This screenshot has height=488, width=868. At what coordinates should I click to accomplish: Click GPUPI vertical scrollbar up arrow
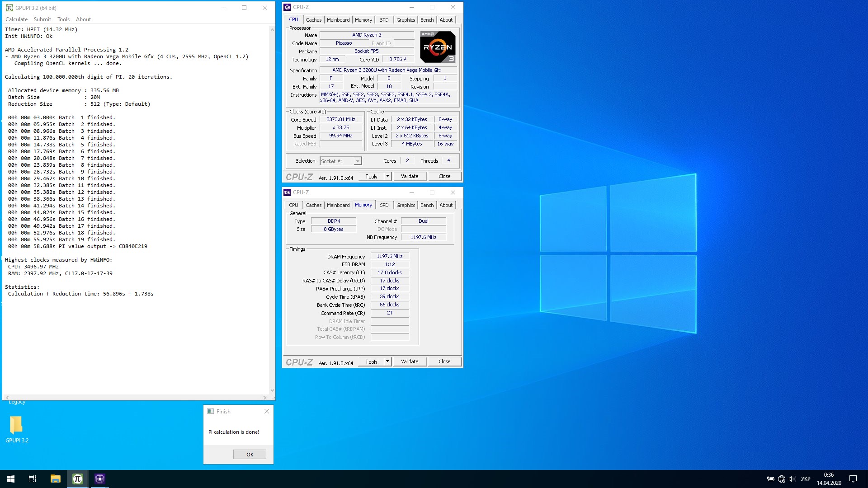pos(272,29)
